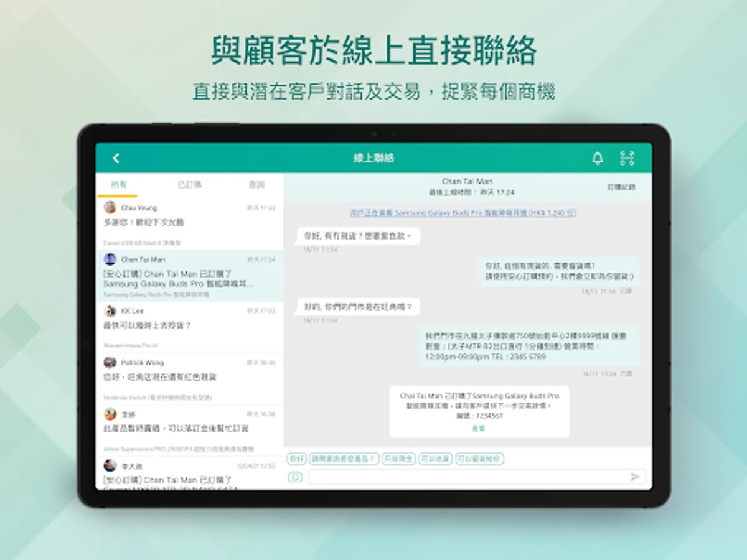This screenshot has width=747, height=560.
Task: Insert the 可以送貨 quick reply
Action: (435, 459)
